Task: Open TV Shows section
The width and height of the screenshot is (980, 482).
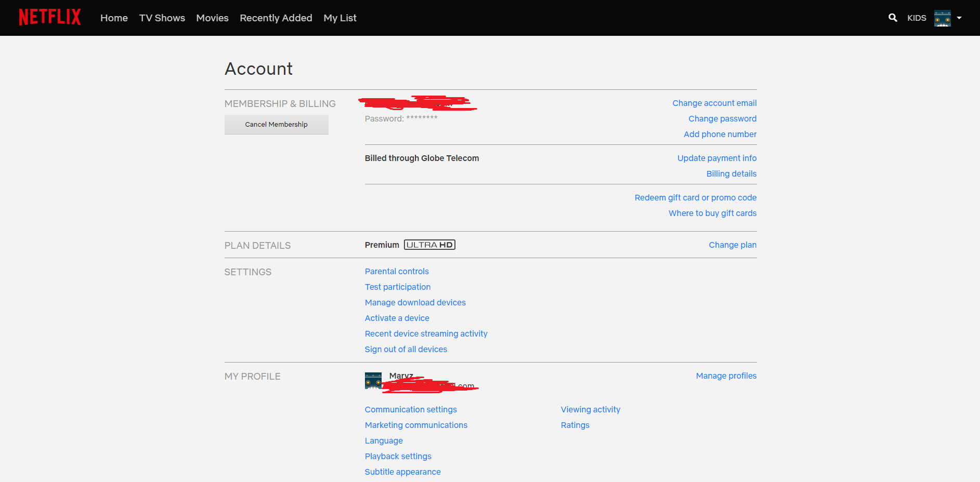Action: 162,18
